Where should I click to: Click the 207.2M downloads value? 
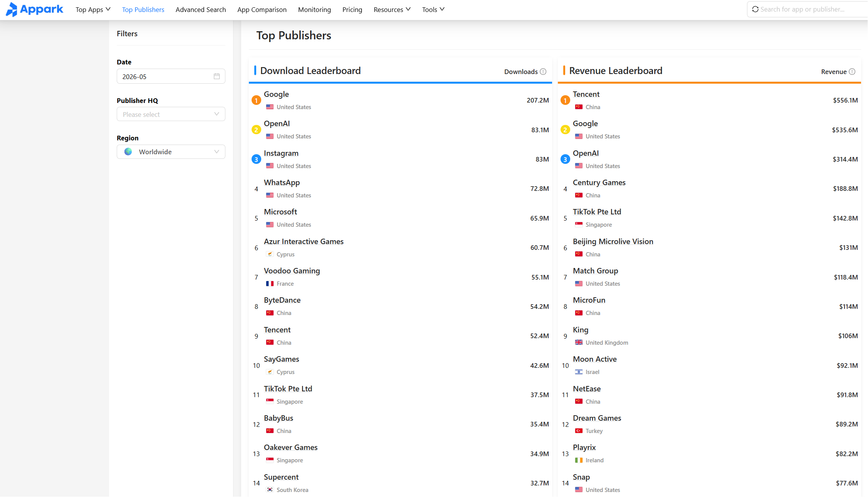[538, 100]
